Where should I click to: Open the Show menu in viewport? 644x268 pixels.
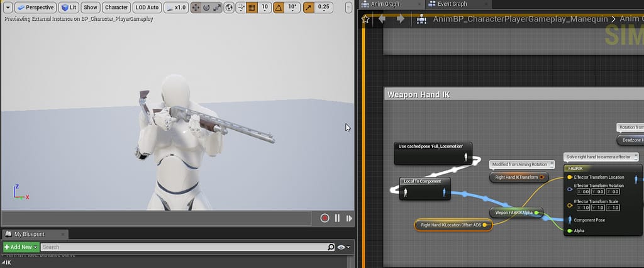pos(91,8)
